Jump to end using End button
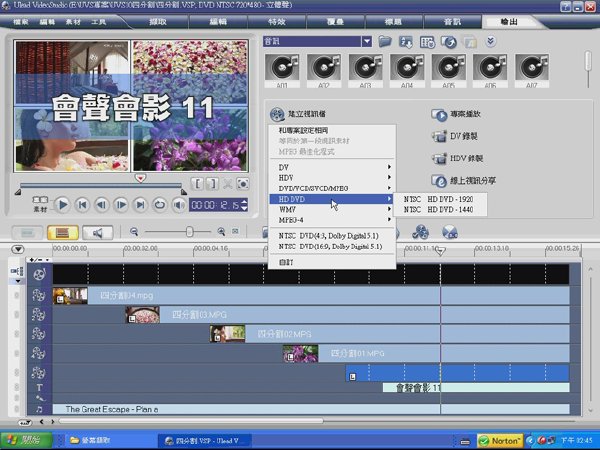600x450 pixels. 140,205
